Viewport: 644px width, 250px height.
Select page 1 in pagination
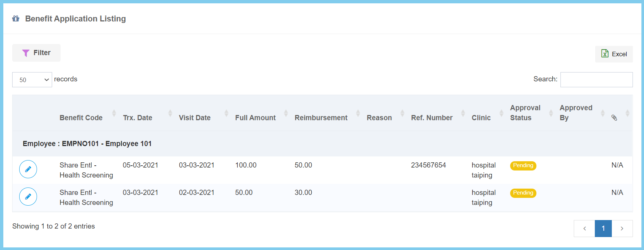coord(603,229)
